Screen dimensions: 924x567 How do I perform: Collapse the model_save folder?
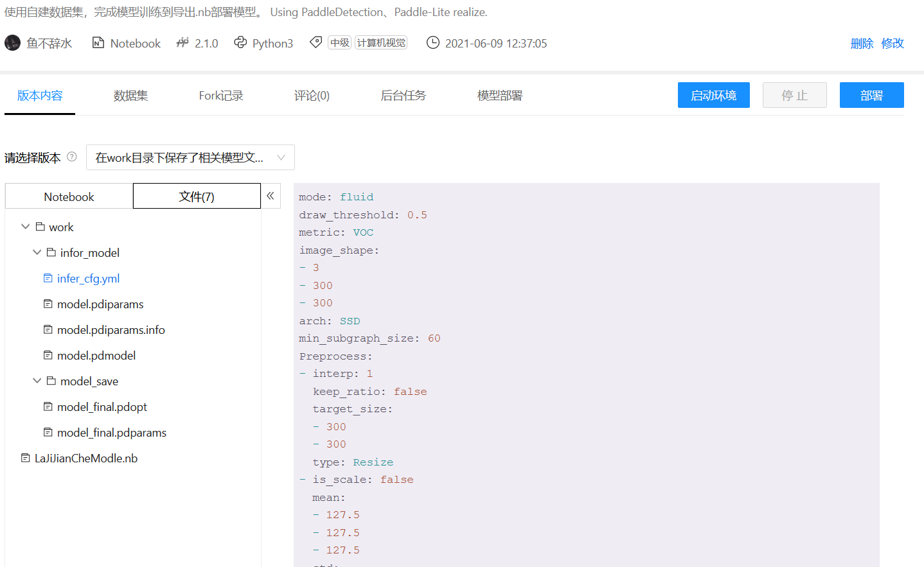pyautogui.click(x=37, y=380)
